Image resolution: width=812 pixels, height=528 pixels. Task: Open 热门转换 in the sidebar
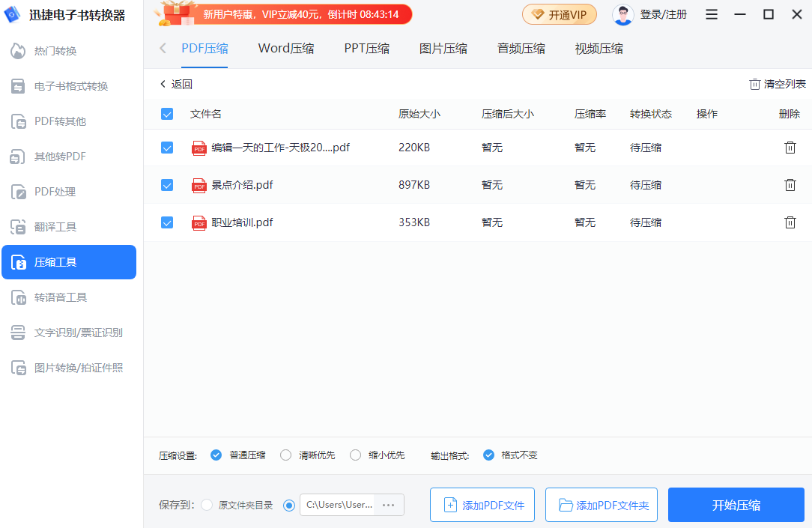tap(55, 51)
